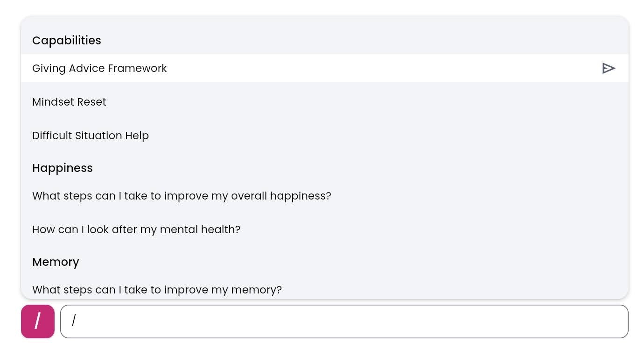Pick the improve overall happiness question

325,196
